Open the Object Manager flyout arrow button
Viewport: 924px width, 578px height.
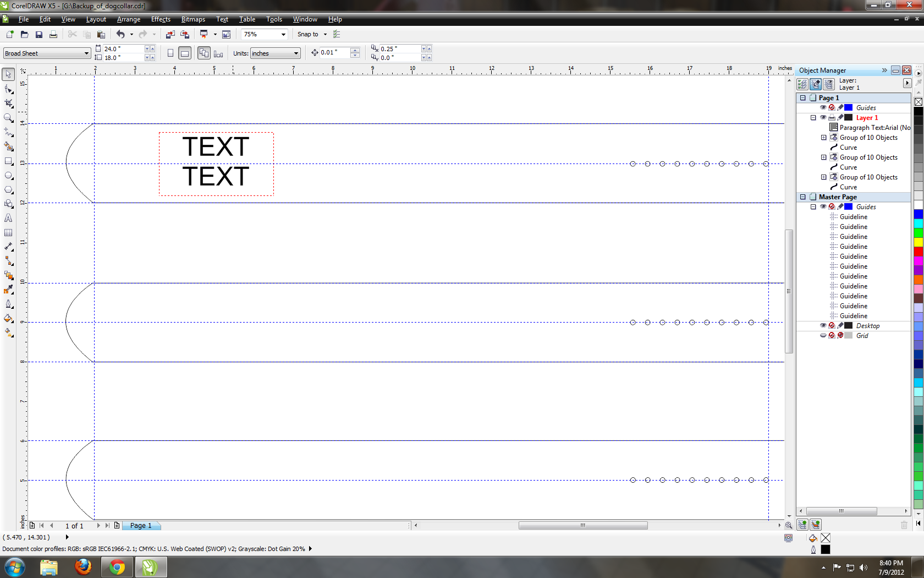click(x=907, y=83)
